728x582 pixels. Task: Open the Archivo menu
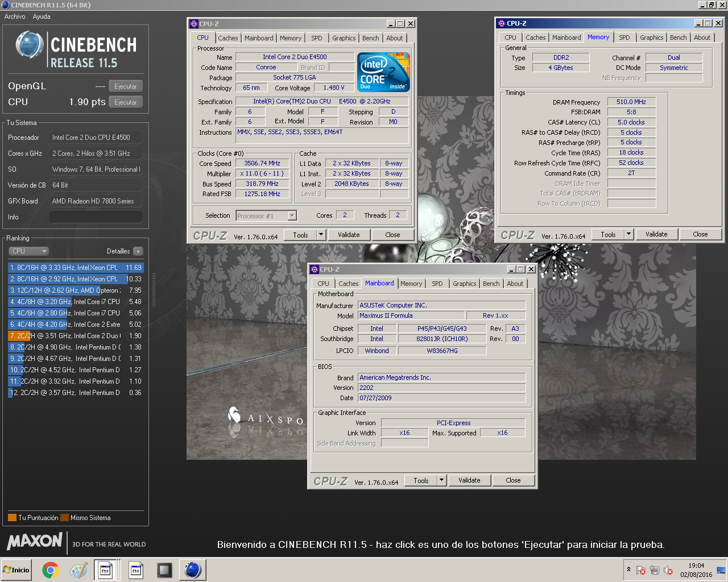pyautogui.click(x=15, y=16)
